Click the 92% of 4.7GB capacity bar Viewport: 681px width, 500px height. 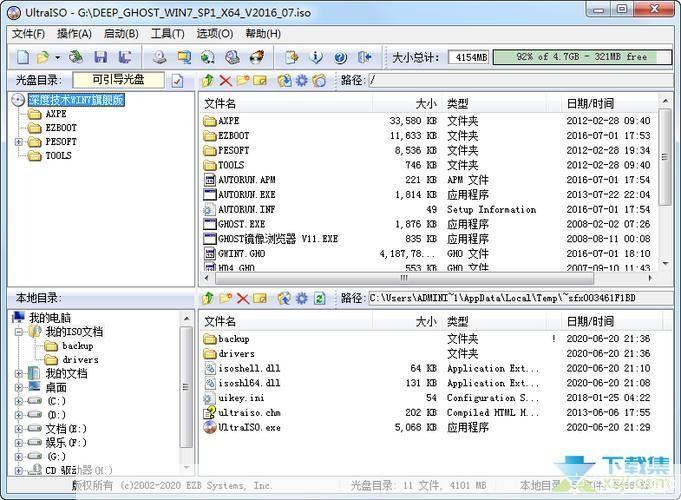(x=583, y=57)
